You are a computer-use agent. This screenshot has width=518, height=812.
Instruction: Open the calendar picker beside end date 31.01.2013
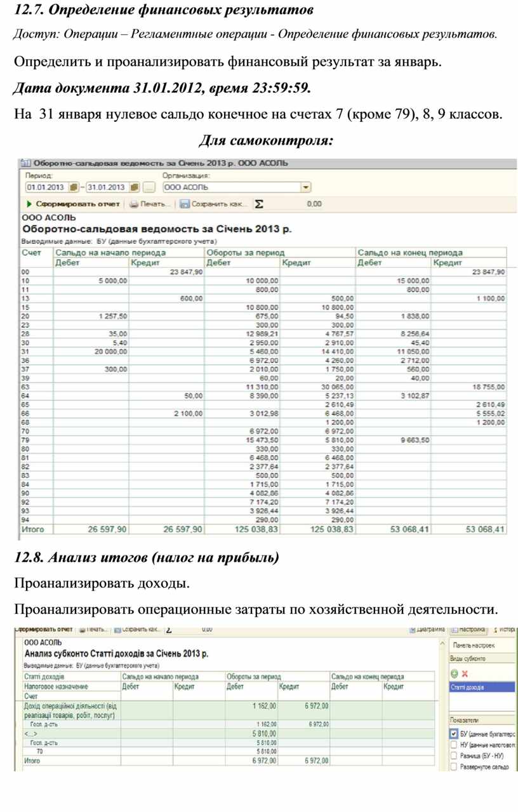(x=134, y=187)
